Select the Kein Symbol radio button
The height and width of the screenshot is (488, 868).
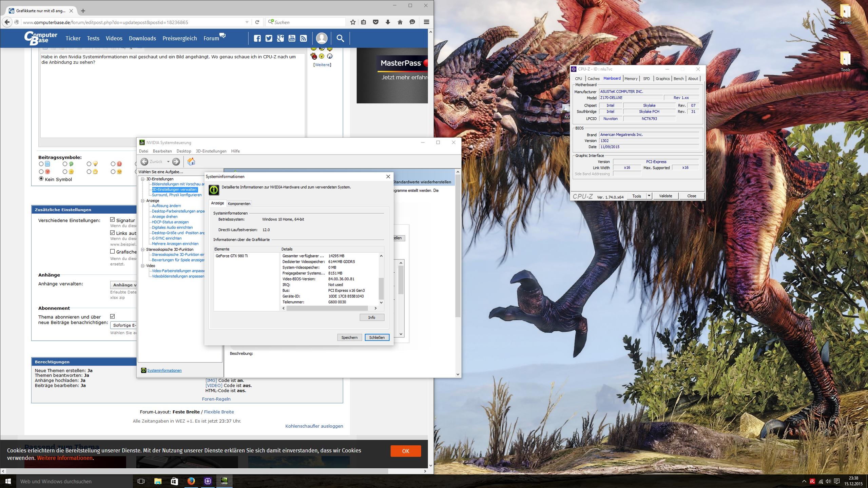click(x=41, y=179)
